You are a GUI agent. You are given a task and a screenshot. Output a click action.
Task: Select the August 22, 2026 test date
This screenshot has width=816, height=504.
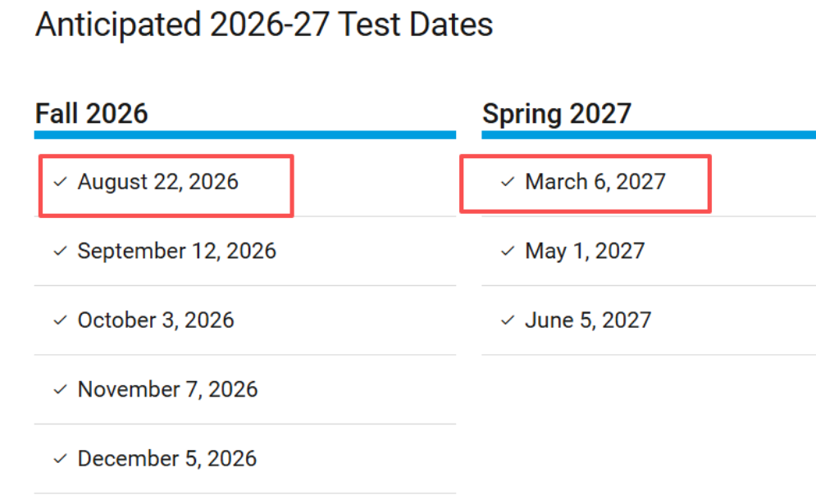pyautogui.click(x=157, y=182)
